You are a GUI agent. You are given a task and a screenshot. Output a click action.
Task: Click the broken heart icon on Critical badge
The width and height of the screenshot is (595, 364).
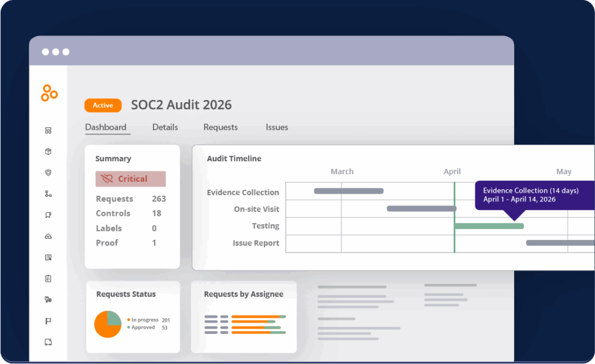coord(107,179)
